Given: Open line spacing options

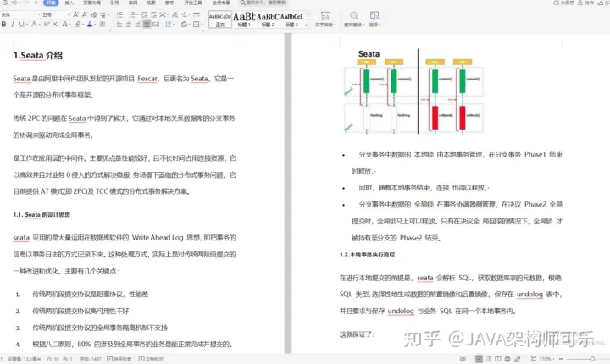Looking at the screenshot, I should [x=169, y=24].
